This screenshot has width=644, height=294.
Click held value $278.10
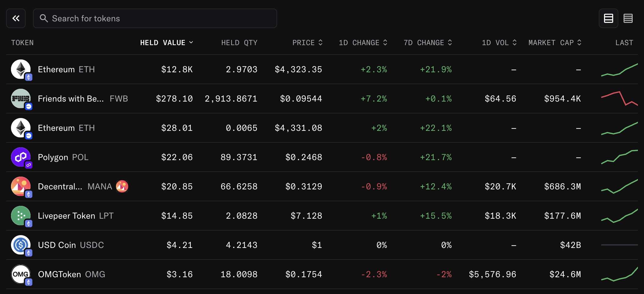[x=174, y=99]
